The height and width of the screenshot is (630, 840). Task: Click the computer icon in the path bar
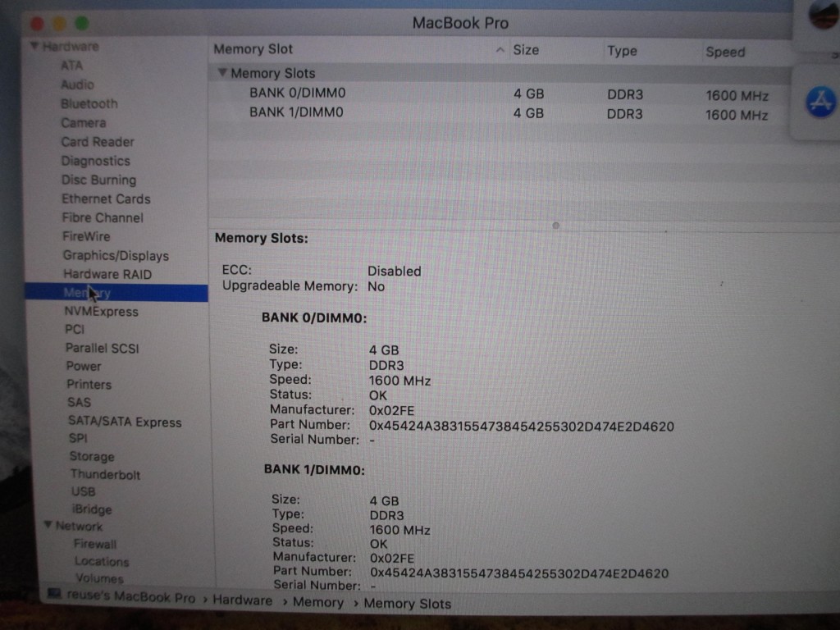pyautogui.click(x=54, y=594)
